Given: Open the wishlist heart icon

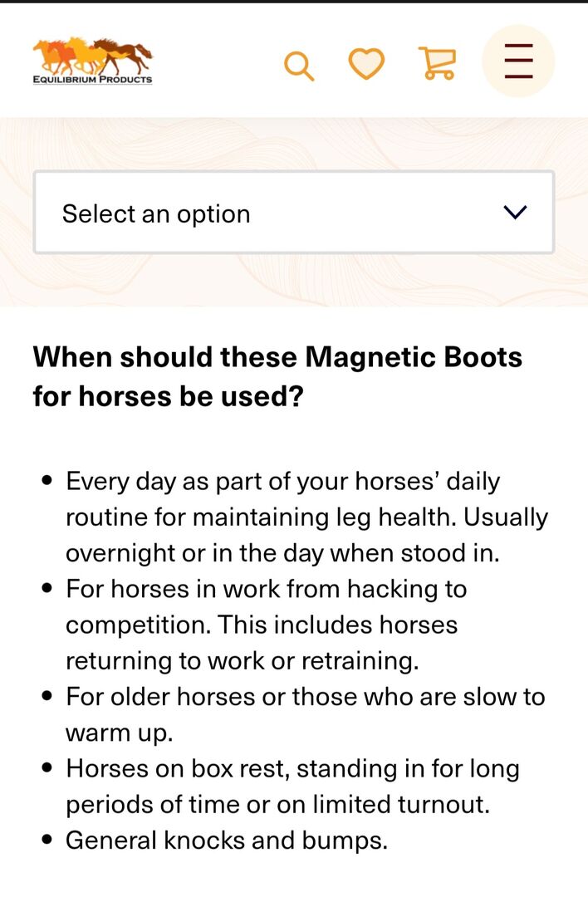Looking at the screenshot, I should pos(366,64).
